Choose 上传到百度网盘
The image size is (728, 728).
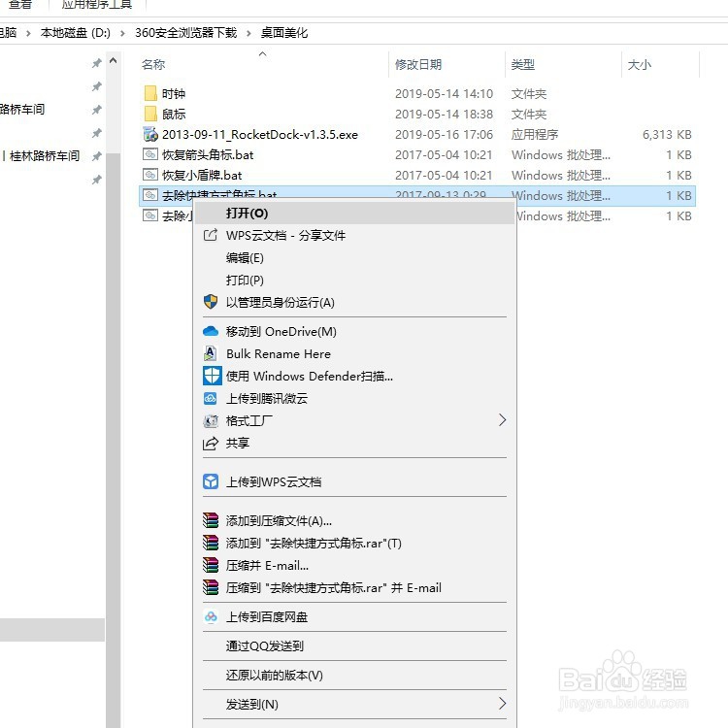[354, 616]
